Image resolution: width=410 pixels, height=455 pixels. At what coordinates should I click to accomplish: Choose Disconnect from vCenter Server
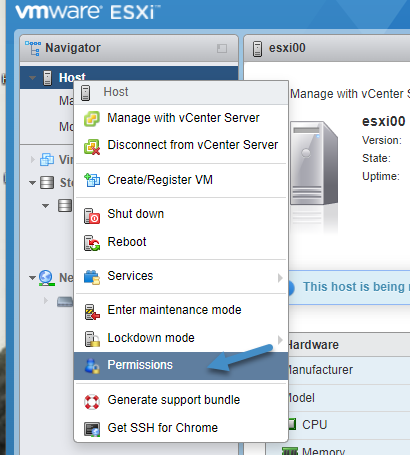pos(181,146)
